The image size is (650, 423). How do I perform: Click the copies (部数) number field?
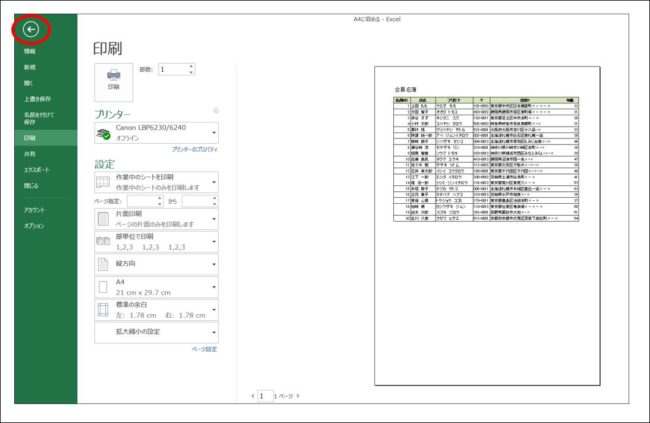point(173,69)
